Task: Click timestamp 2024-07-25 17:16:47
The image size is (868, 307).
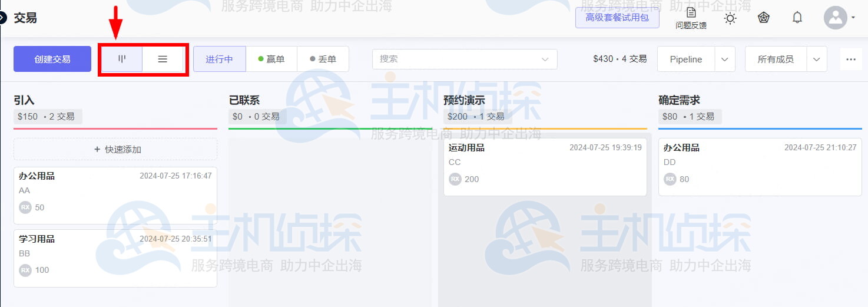Action: tap(175, 176)
